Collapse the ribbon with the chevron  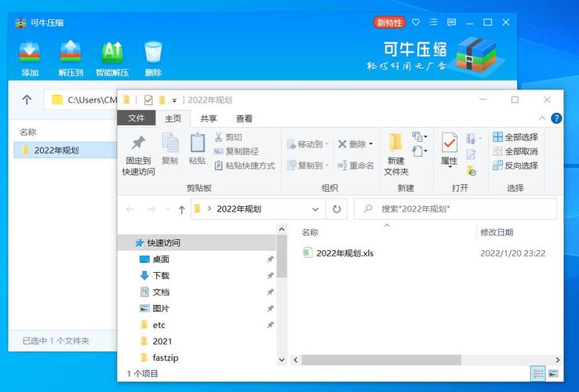542,118
